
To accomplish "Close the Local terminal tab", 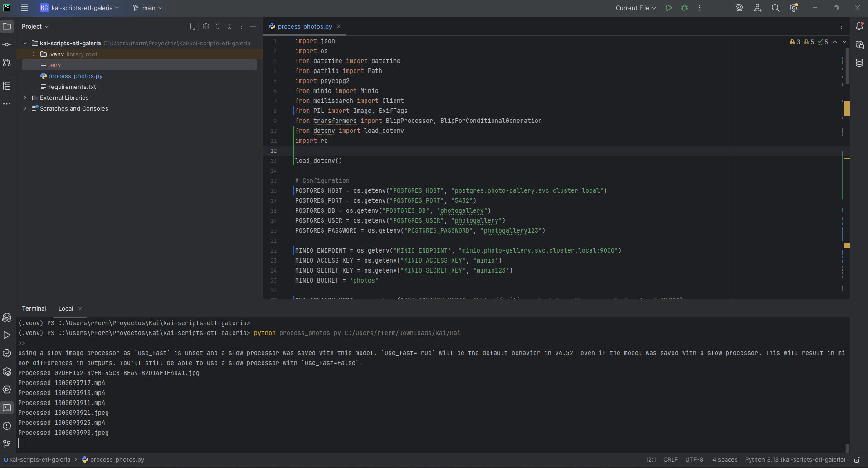I will 80,309.
